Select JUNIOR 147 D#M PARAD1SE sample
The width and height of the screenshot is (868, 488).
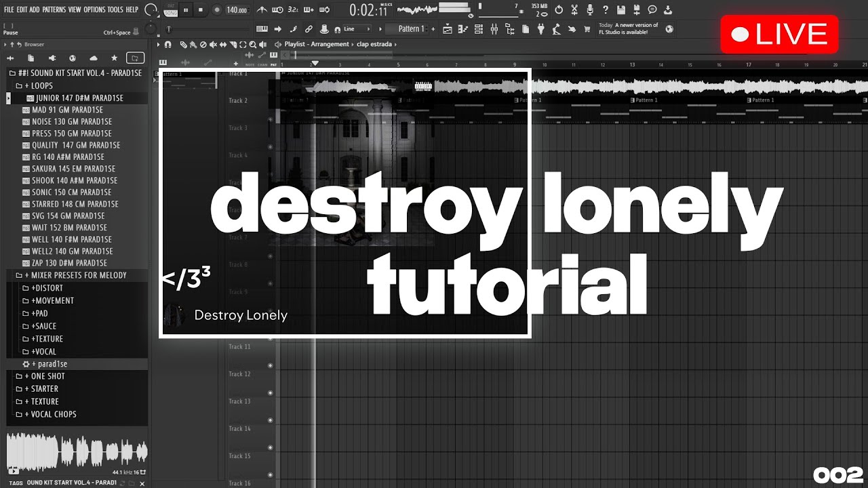[x=80, y=98]
